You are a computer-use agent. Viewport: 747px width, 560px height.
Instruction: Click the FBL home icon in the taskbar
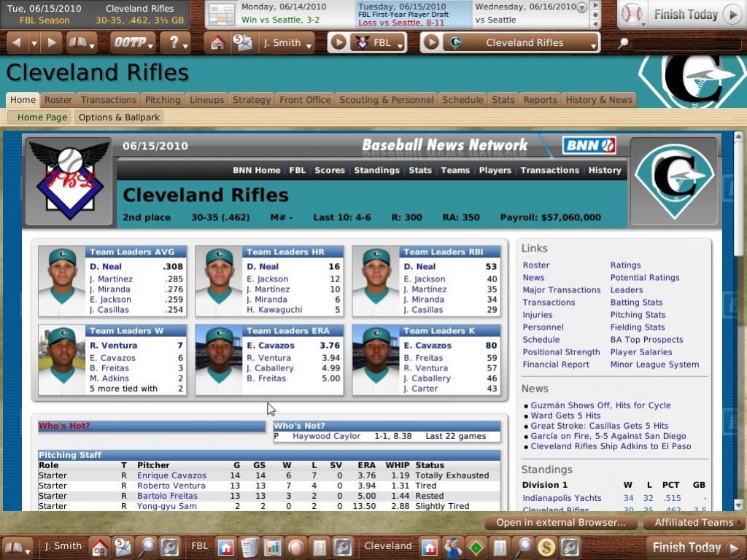click(226, 545)
